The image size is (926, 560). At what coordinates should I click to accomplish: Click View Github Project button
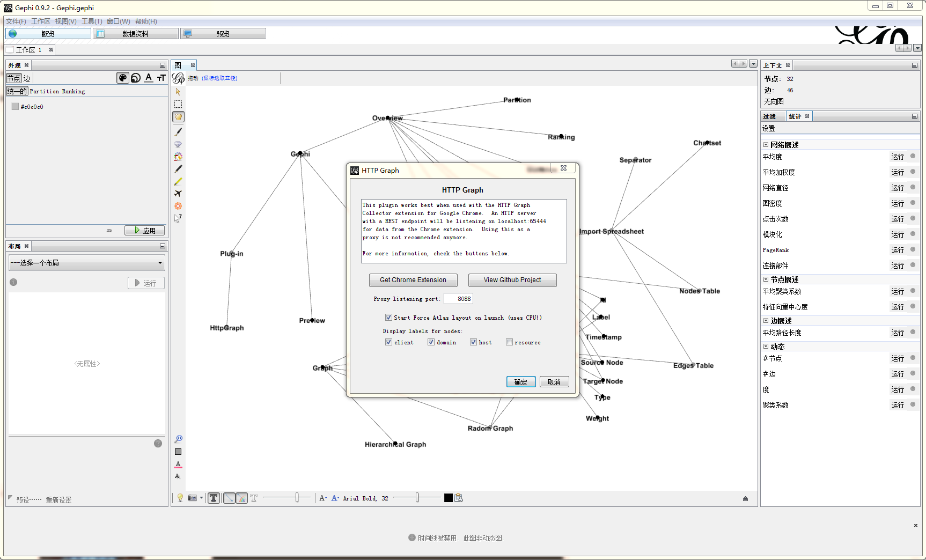512,280
